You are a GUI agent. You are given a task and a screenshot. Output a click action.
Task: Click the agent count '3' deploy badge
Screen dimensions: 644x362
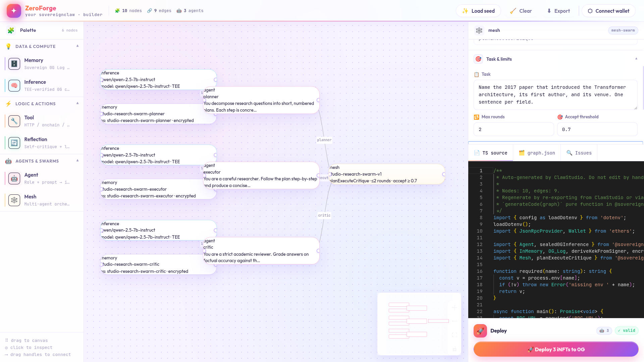604,331
